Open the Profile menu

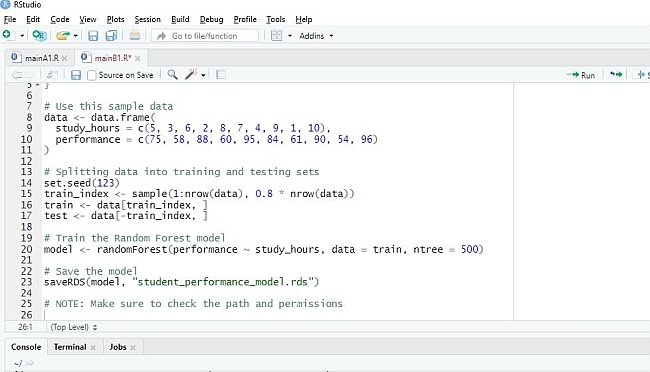245,19
